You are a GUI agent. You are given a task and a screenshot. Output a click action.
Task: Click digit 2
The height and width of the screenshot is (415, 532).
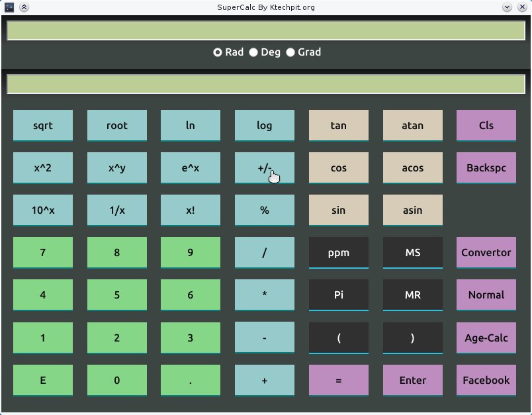pos(117,338)
